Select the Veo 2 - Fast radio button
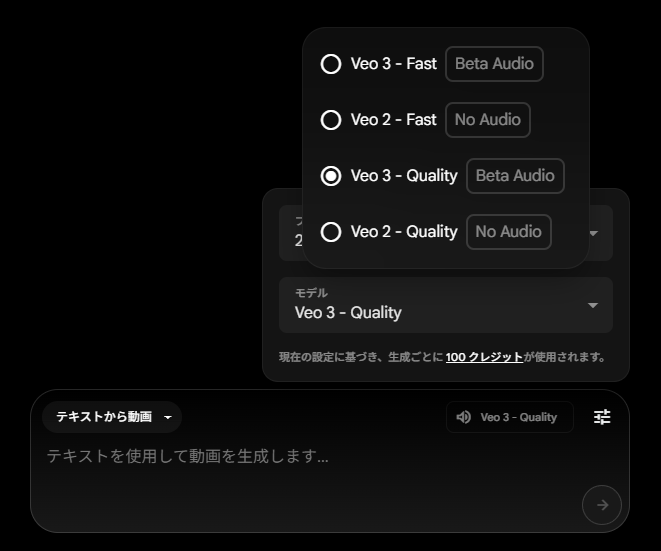661x551 pixels. (331, 120)
